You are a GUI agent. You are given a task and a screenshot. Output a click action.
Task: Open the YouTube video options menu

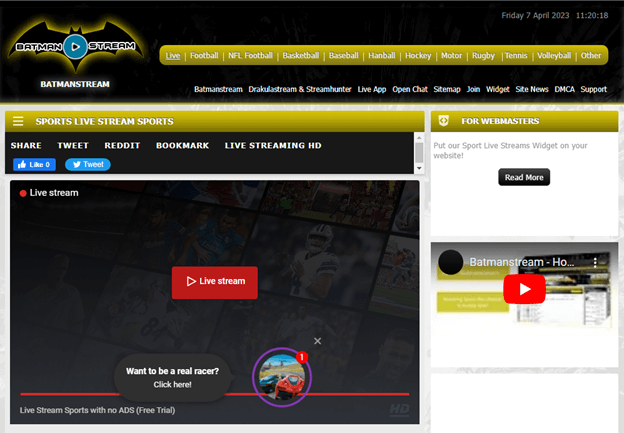[595, 262]
